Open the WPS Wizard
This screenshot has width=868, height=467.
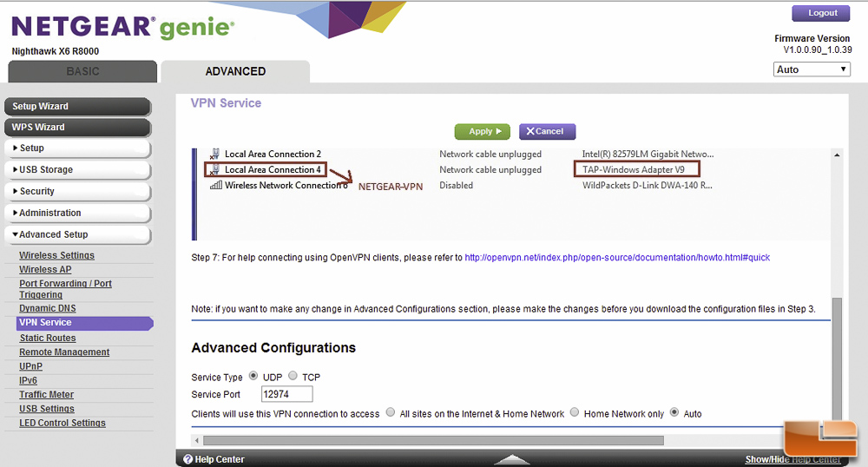(77, 128)
